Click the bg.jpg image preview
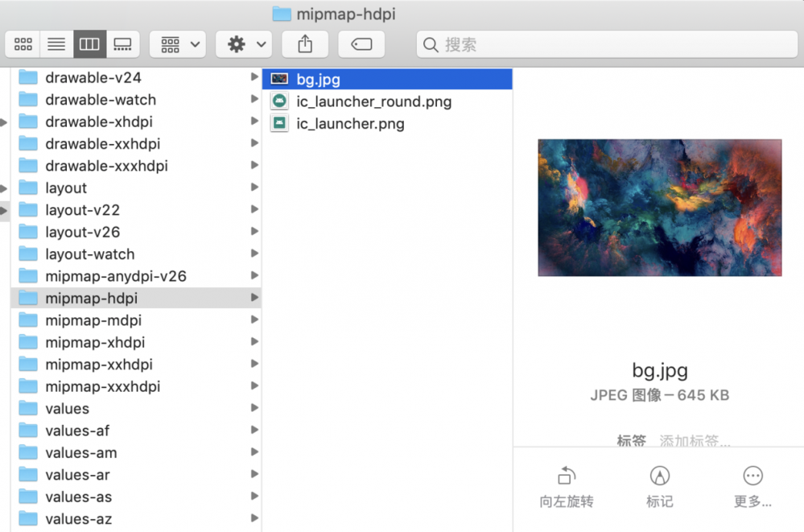 659,208
